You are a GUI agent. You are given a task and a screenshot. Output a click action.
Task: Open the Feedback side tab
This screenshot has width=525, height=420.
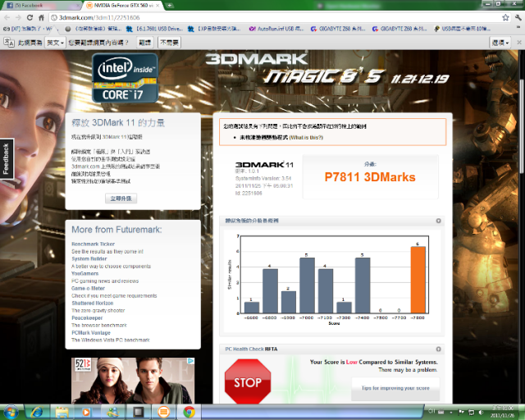tap(7, 159)
